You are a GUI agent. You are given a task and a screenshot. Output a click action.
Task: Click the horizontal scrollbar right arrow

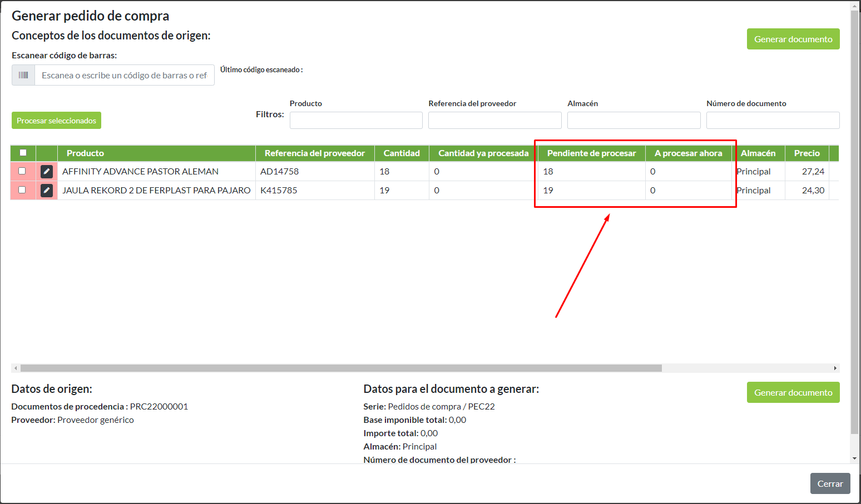[x=835, y=368]
